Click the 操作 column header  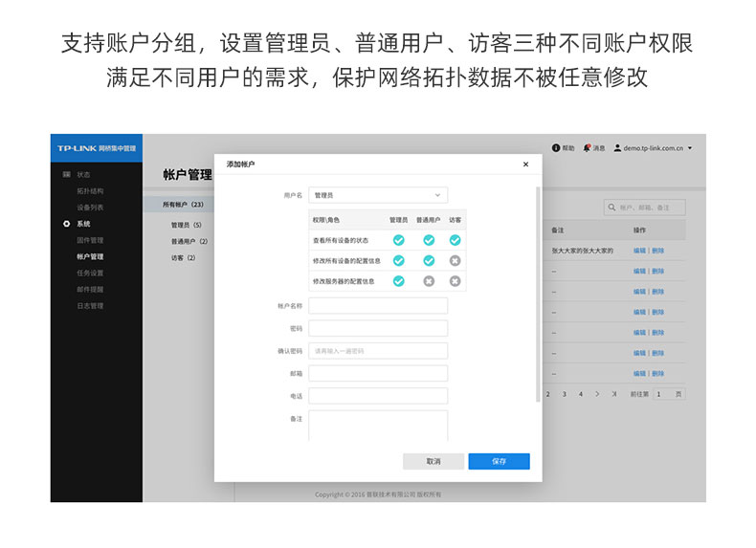640,230
